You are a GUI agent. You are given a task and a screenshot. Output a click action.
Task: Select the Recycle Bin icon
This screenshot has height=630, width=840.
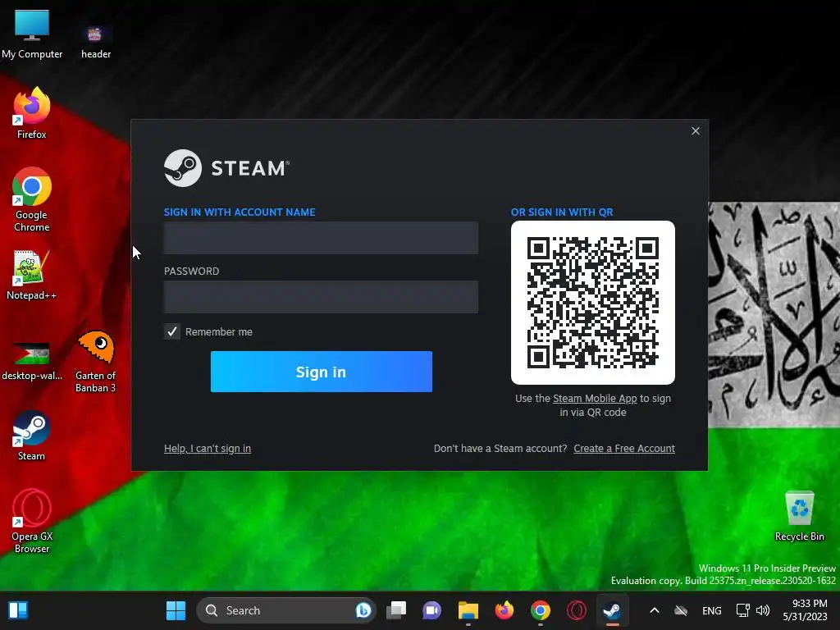(799, 516)
